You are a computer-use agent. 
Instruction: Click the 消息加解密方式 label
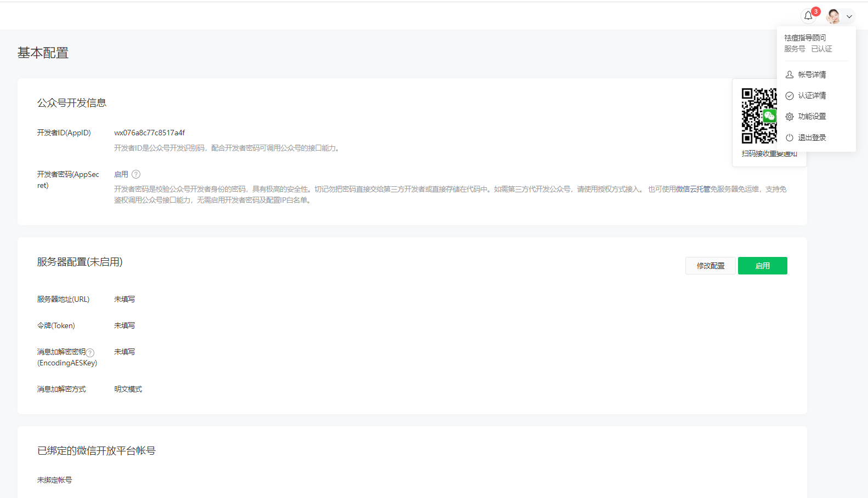61,389
